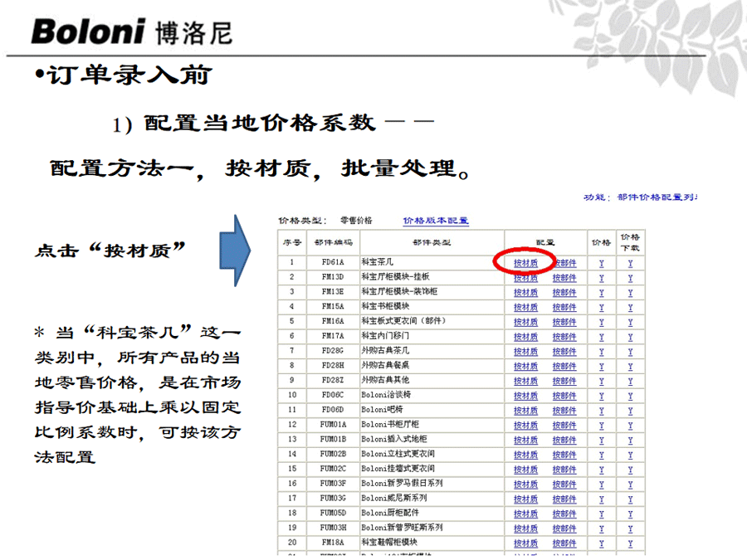Click 按部件 for 科宝鞋帽柜模块

tap(564, 543)
